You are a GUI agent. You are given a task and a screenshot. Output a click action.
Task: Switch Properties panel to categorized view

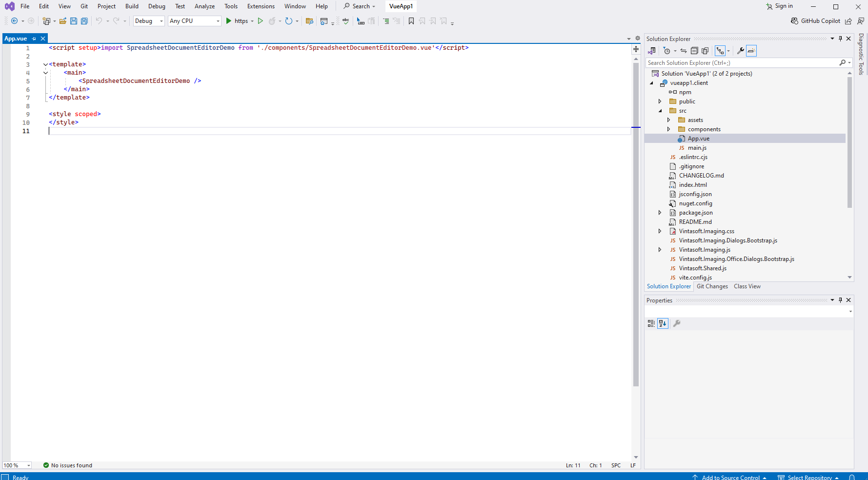click(651, 323)
